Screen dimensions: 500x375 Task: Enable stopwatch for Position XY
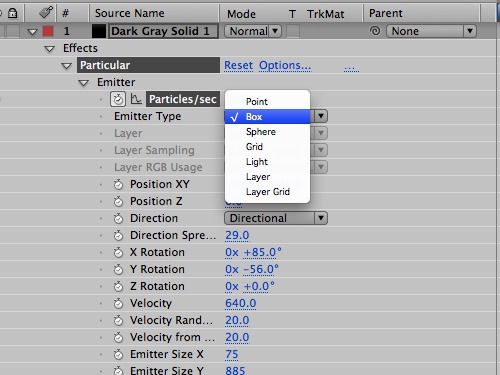[118, 184]
